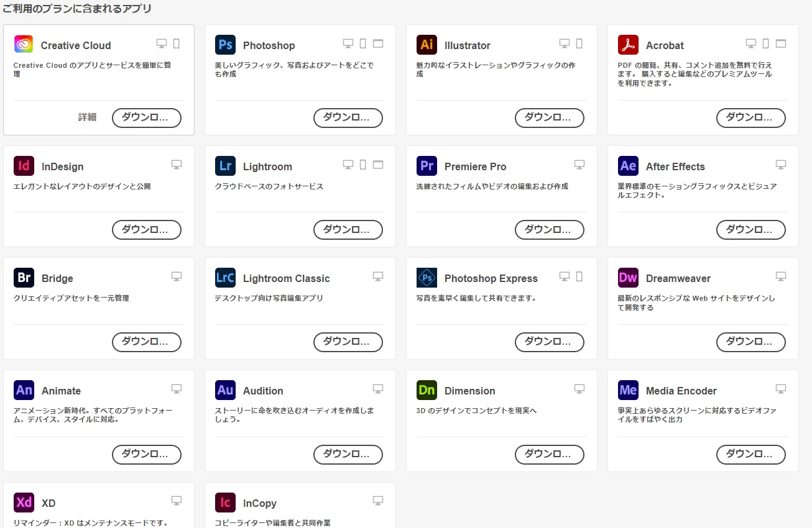Download Dreamweaver

pos(751,342)
